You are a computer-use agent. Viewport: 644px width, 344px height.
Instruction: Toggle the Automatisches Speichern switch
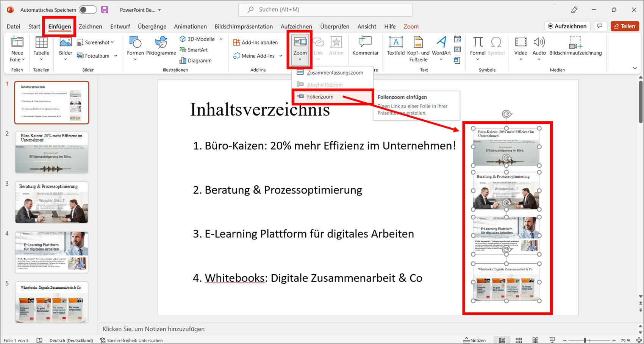pos(88,10)
